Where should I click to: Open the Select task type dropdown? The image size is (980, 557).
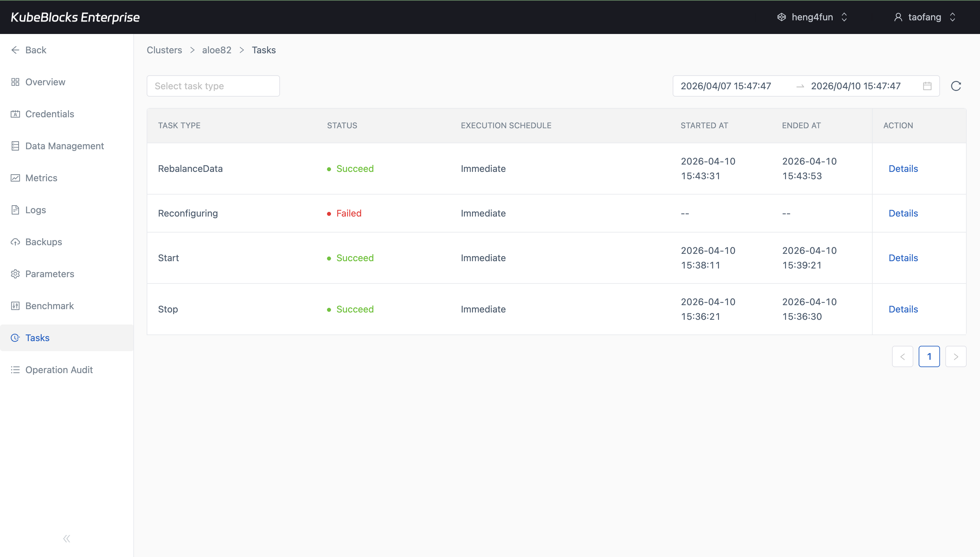coord(213,86)
